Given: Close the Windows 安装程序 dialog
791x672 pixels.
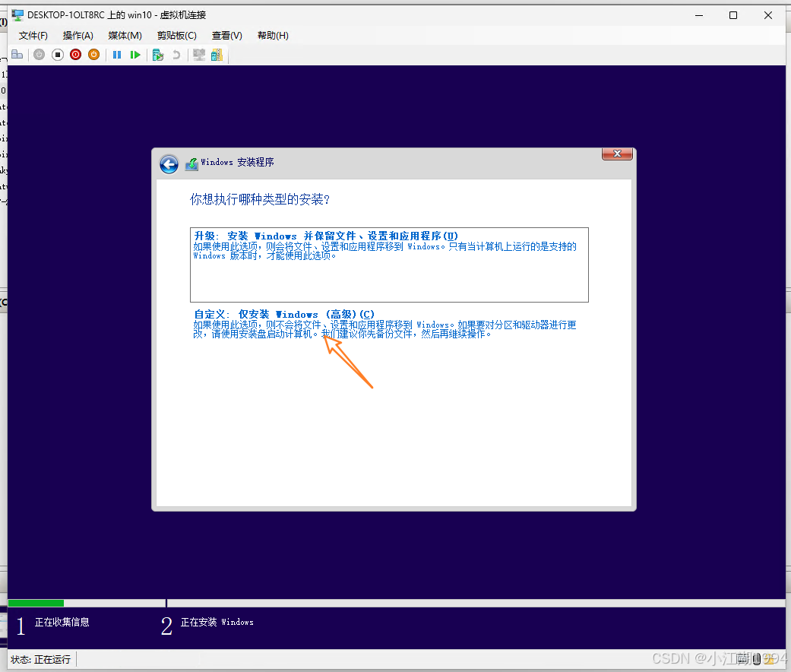Looking at the screenshot, I should point(617,154).
